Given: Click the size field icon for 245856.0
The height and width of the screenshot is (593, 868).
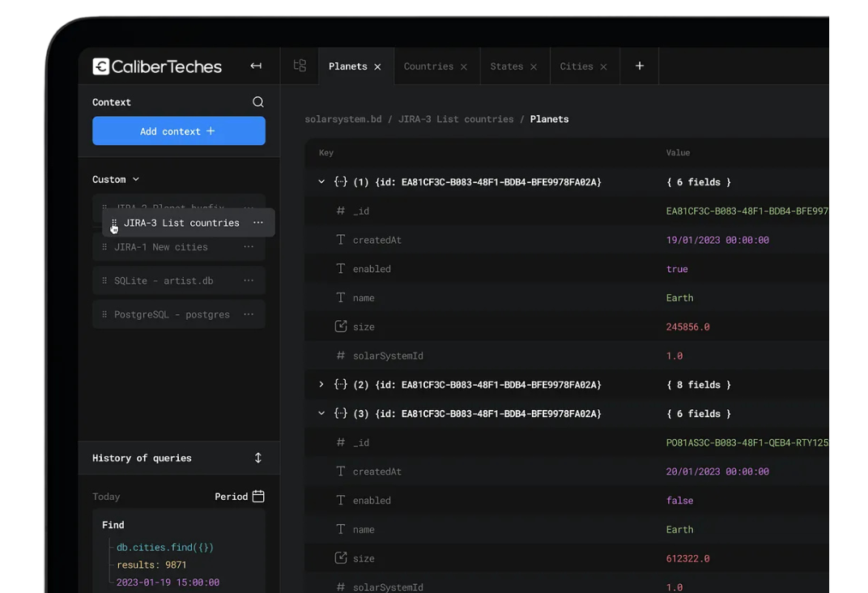Looking at the screenshot, I should pyautogui.click(x=341, y=326).
